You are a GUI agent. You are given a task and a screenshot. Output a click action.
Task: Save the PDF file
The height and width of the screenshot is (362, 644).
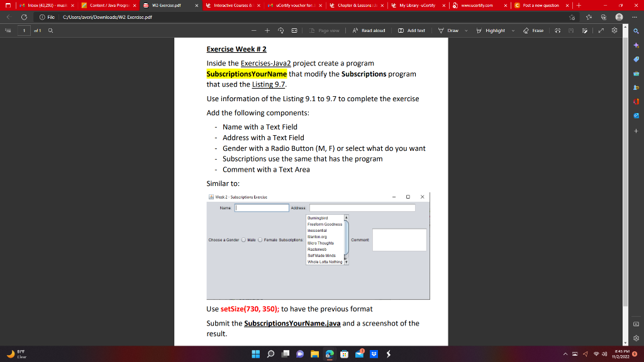[571, 30]
